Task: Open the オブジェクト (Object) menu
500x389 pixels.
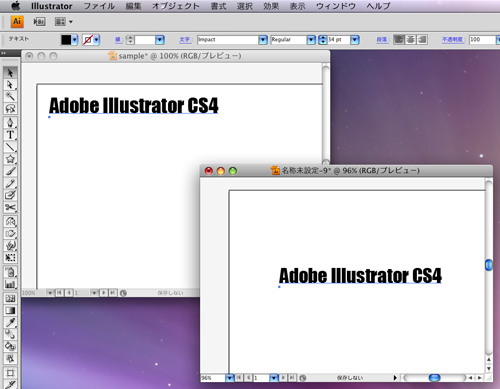Action: pyautogui.click(x=176, y=6)
